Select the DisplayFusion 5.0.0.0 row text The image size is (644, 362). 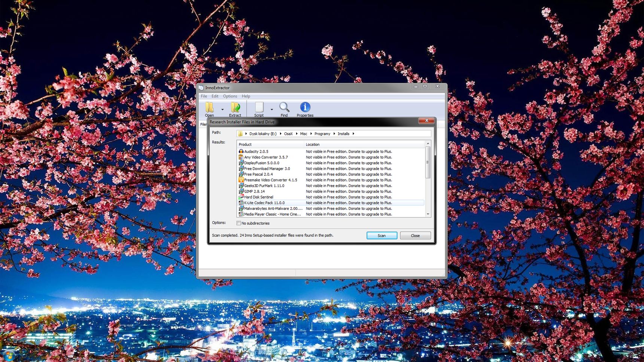pos(262,163)
